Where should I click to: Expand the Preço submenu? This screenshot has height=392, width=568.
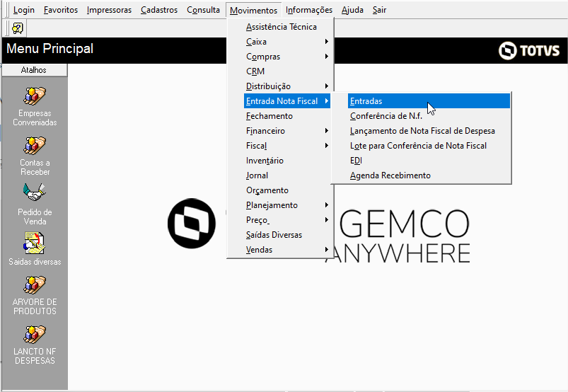pyautogui.click(x=287, y=220)
